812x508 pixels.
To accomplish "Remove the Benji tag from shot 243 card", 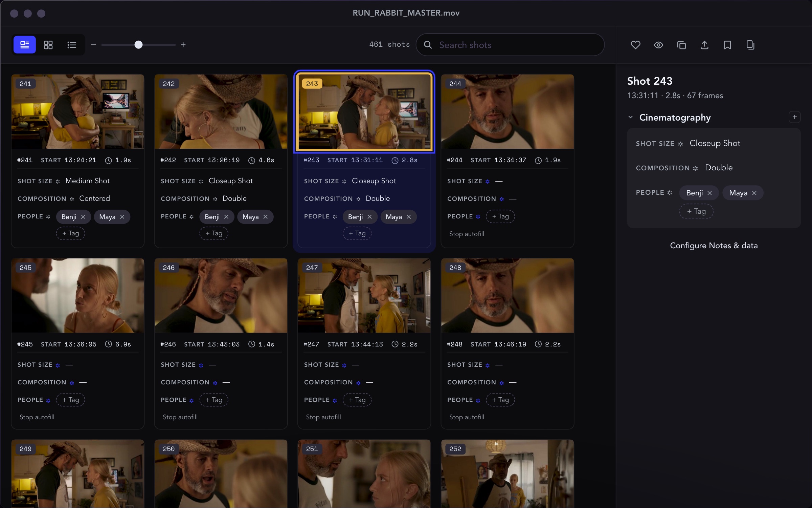I will [x=369, y=217].
